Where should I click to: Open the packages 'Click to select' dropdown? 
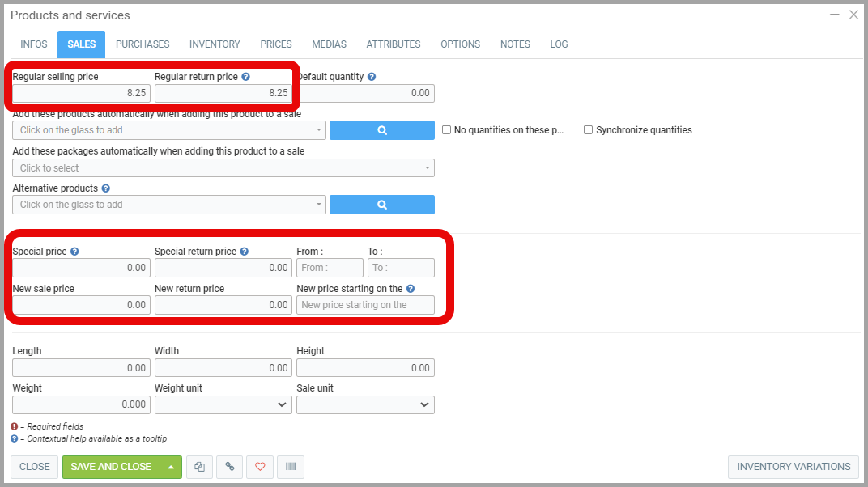[223, 168]
